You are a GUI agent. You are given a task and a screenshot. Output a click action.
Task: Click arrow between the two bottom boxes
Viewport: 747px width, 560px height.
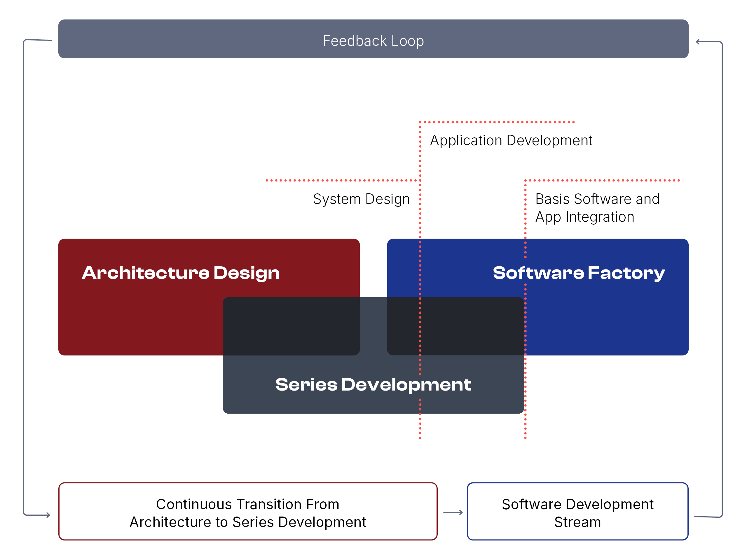(453, 512)
